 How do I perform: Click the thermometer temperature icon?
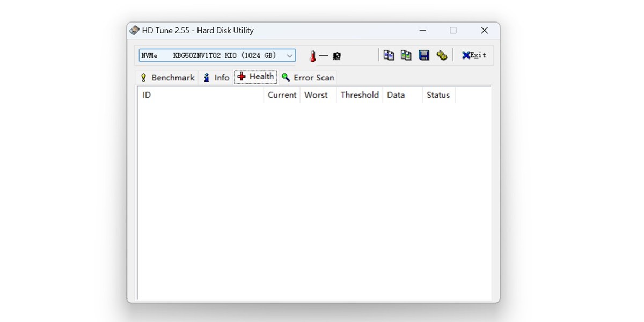[x=312, y=56]
